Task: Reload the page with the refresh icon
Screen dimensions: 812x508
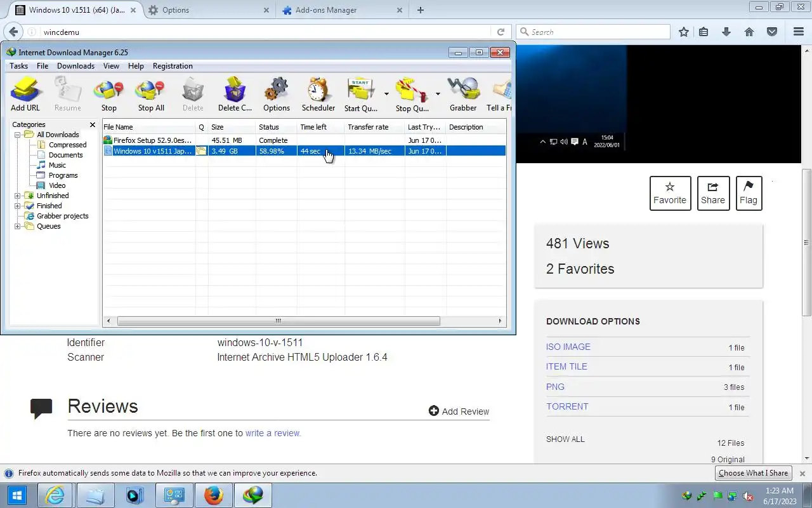Action: click(x=501, y=32)
